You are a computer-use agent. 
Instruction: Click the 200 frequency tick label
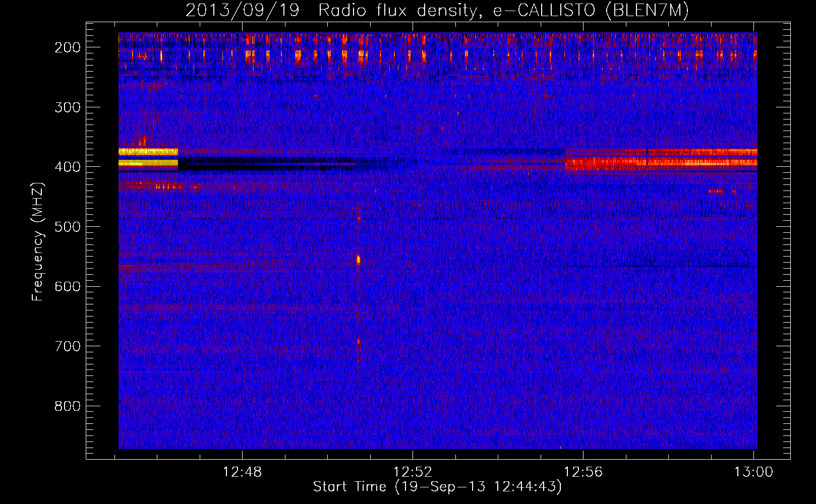[x=68, y=47]
